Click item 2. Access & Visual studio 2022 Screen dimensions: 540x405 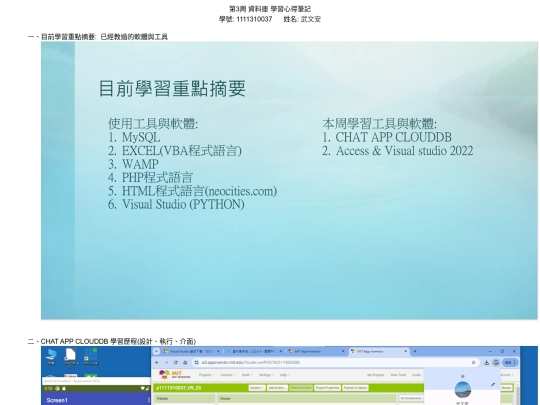click(398, 150)
